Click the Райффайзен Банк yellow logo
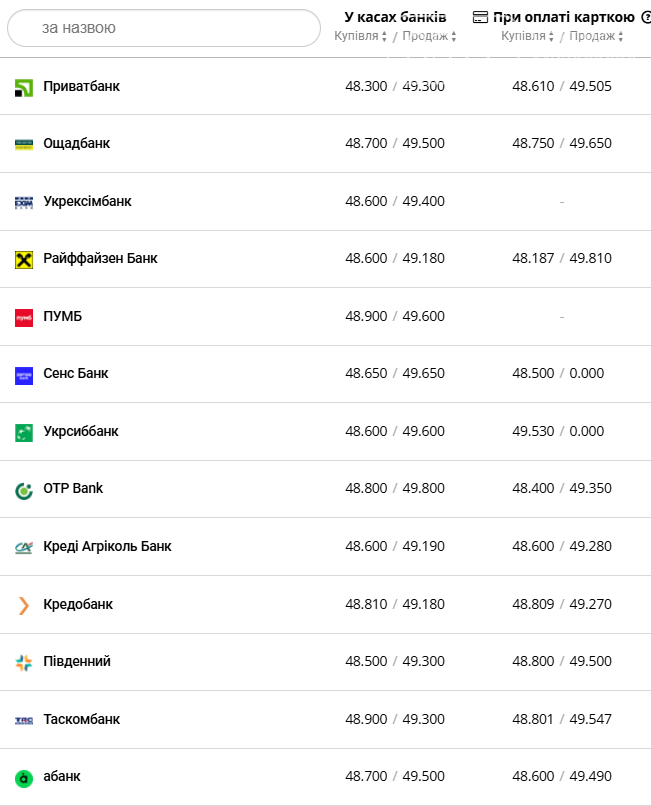The width and height of the screenshot is (651, 806). pyautogui.click(x=24, y=260)
